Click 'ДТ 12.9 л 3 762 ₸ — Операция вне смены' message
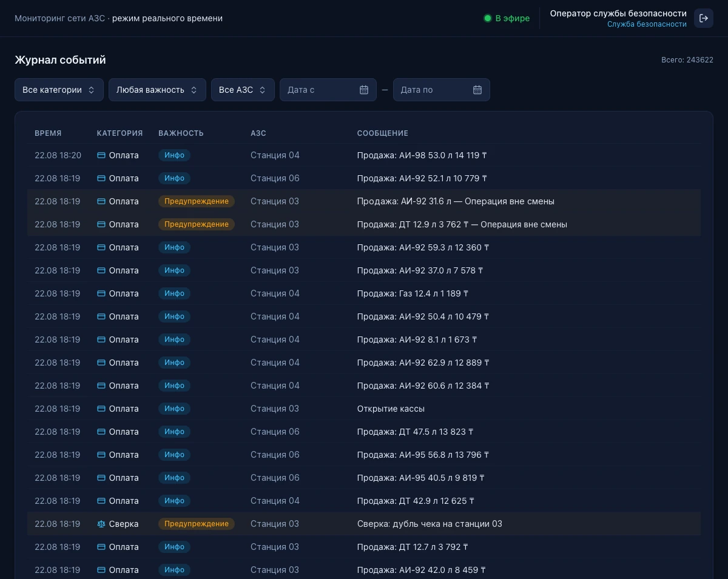The height and width of the screenshot is (579, 728). coord(462,224)
